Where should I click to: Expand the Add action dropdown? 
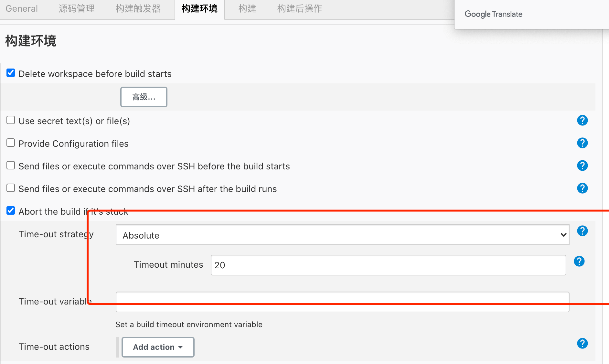point(158,347)
